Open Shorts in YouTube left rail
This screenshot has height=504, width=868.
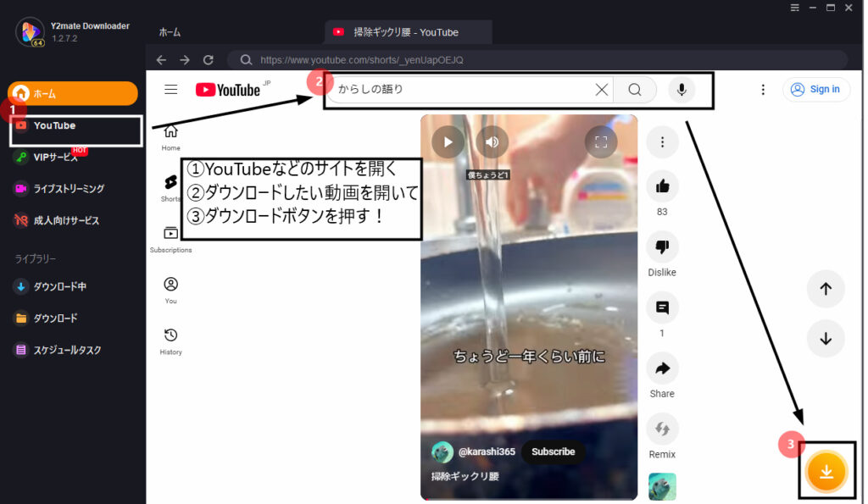coord(170,189)
